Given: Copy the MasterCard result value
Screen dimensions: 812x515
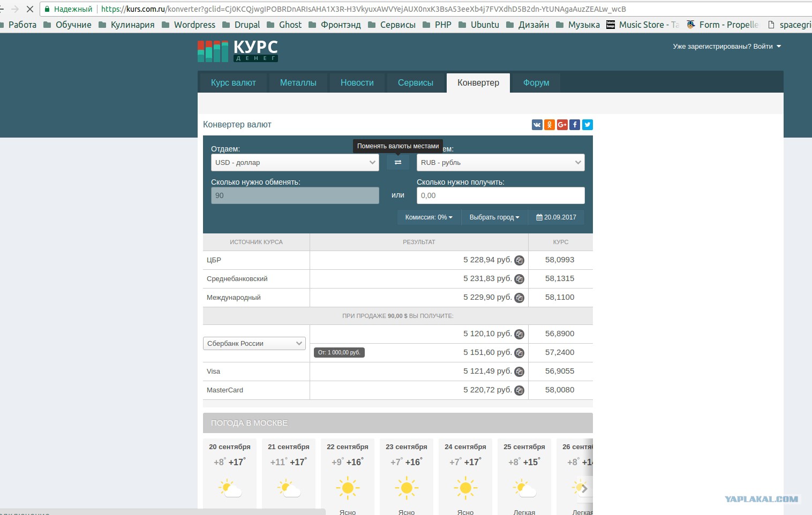Looking at the screenshot, I should click(519, 391).
